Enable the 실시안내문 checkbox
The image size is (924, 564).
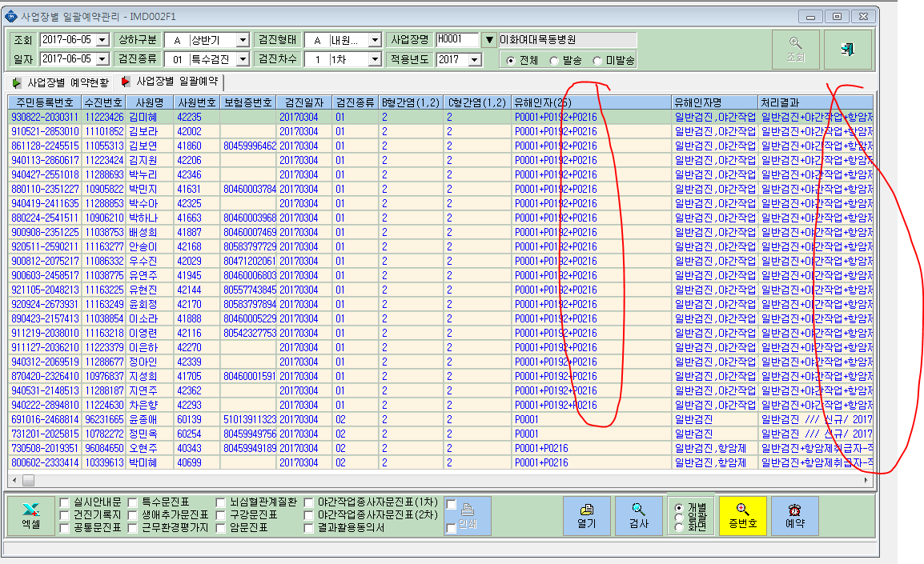tap(65, 502)
